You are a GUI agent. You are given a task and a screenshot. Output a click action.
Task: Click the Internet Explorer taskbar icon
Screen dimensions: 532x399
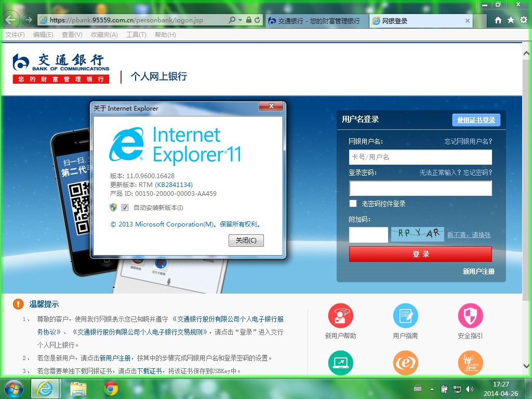[45, 389]
